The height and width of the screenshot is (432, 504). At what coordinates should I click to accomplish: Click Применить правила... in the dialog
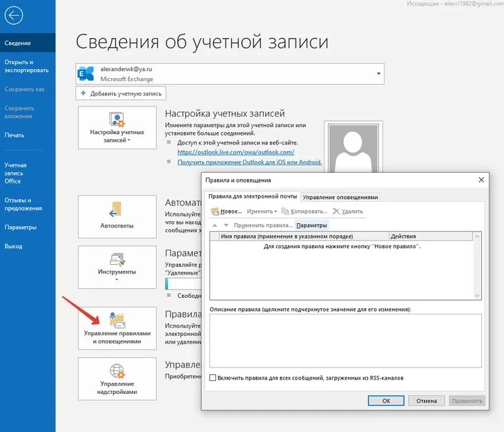[263, 225]
